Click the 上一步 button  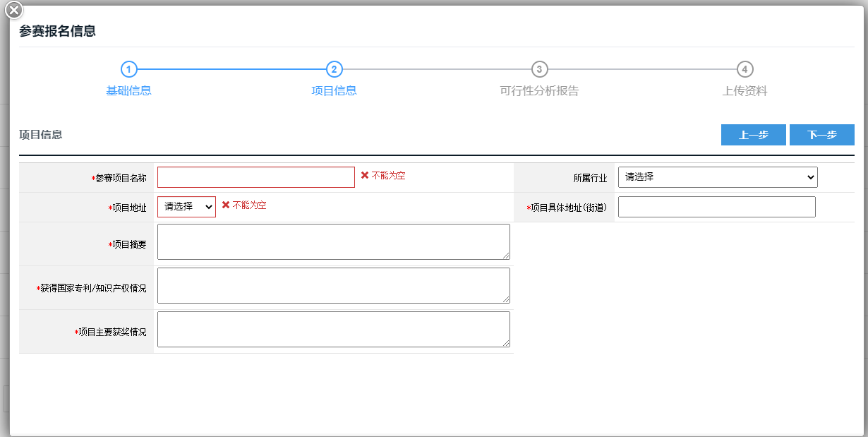click(753, 135)
